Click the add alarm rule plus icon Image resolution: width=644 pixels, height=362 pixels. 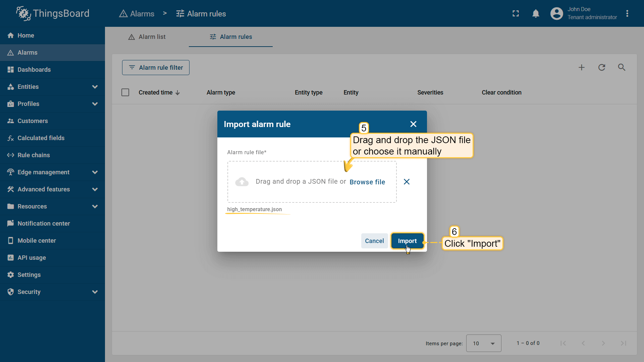click(582, 67)
